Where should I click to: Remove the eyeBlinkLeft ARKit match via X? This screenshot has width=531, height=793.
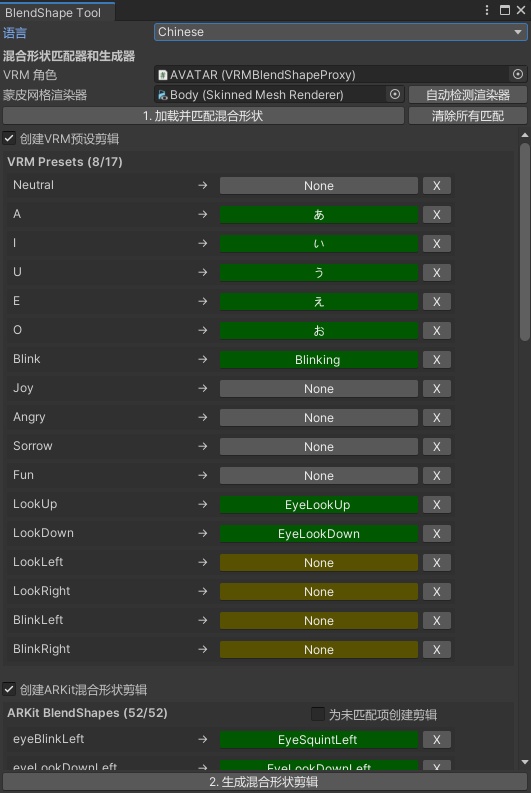pyautogui.click(x=436, y=739)
